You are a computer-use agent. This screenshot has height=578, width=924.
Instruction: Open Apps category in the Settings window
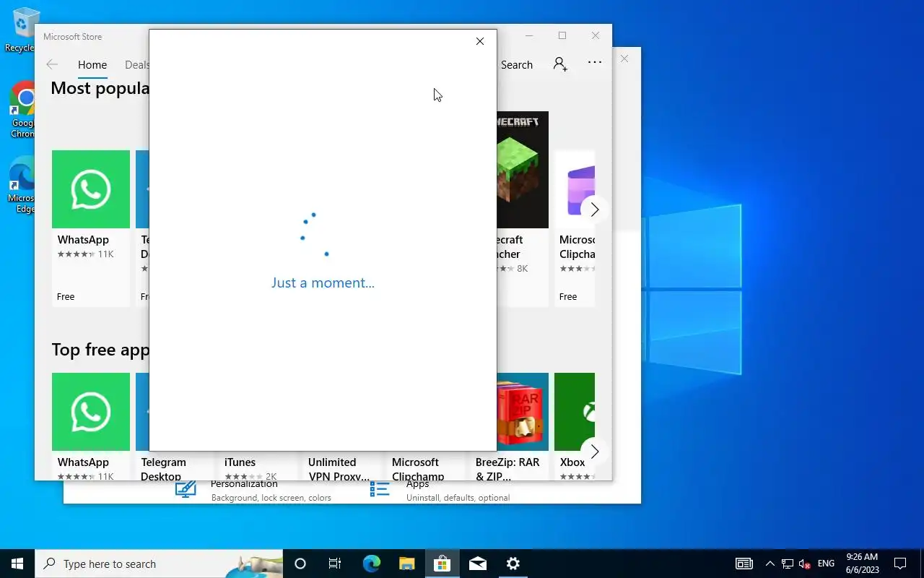point(439,490)
